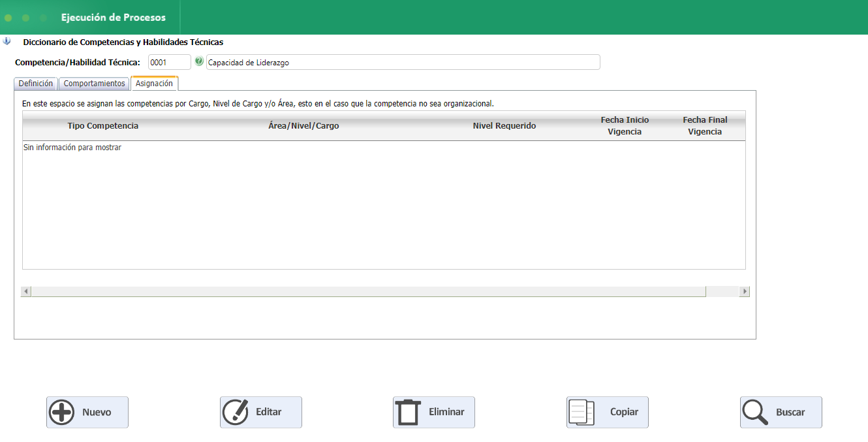Click the Buscar button label
This screenshot has width=868, height=442.
click(x=790, y=413)
